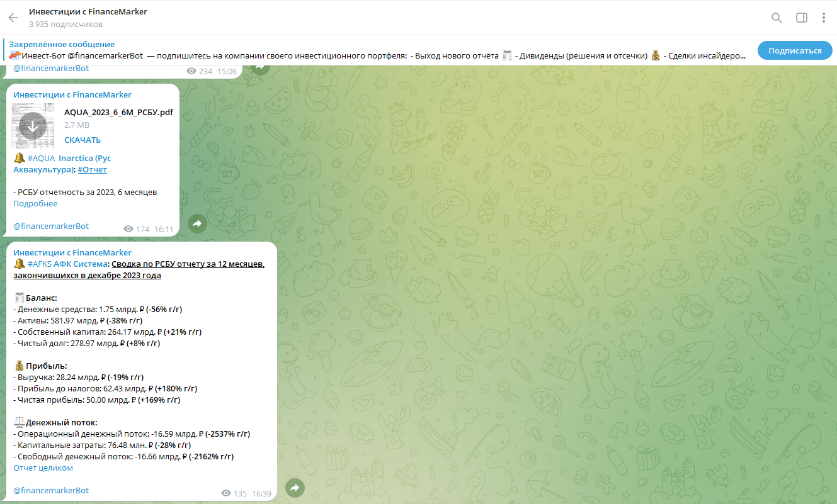Open Отчет целиком link
Screen dimensions: 837x504
pos(43,468)
